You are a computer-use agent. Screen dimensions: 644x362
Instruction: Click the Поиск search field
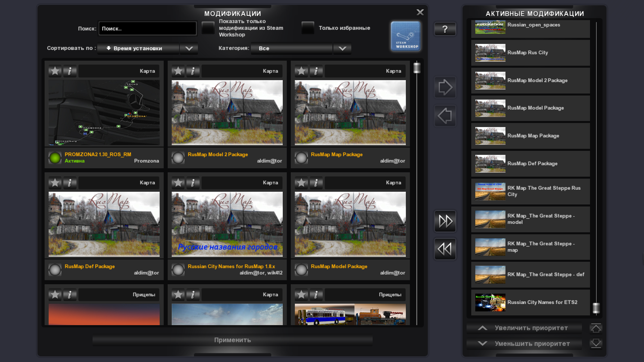click(148, 28)
